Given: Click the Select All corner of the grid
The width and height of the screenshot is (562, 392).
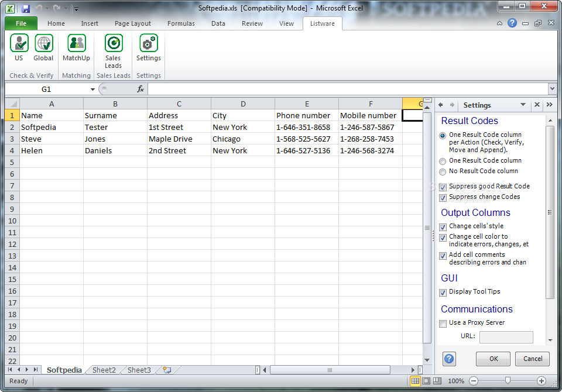Looking at the screenshot, I should (x=12, y=104).
